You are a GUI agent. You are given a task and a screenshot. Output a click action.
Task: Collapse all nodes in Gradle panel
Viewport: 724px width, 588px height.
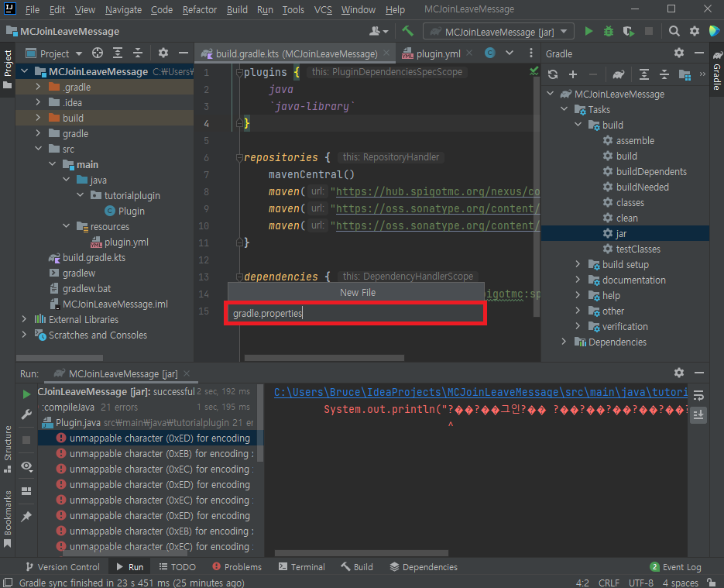[664, 74]
